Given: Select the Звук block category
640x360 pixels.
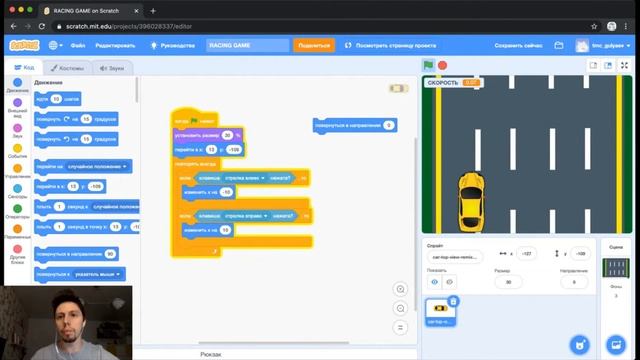Looking at the screenshot, I should tap(18, 131).
